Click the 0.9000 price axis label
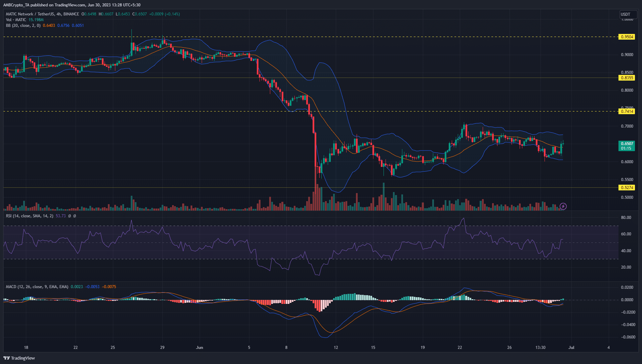The height and width of the screenshot is (364, 642). 627,55
